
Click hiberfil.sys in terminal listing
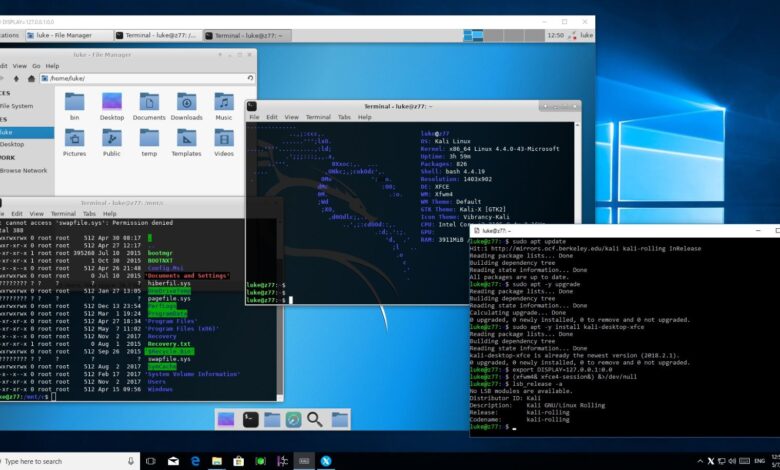pos(169,283)
